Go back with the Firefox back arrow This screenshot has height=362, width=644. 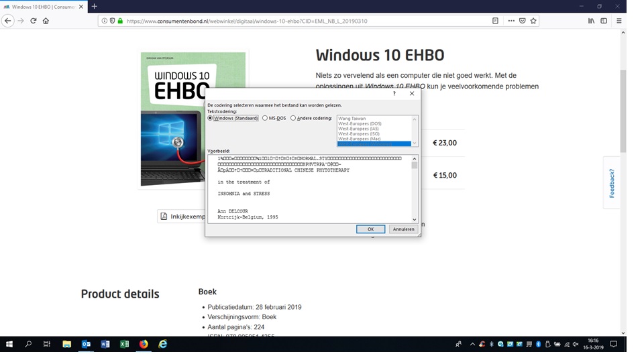click(8, 21)
